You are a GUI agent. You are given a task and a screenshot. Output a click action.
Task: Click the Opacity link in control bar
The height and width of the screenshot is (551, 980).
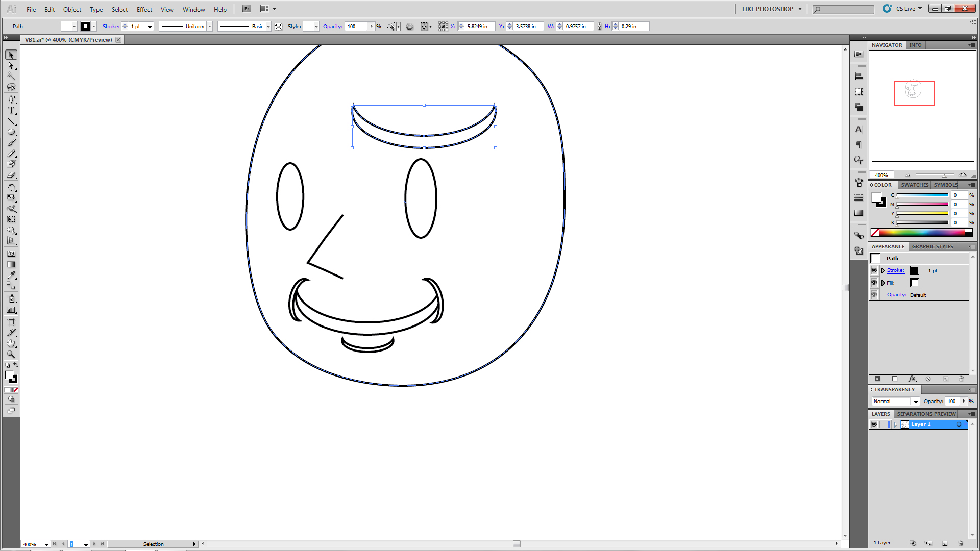coord(332,27)
